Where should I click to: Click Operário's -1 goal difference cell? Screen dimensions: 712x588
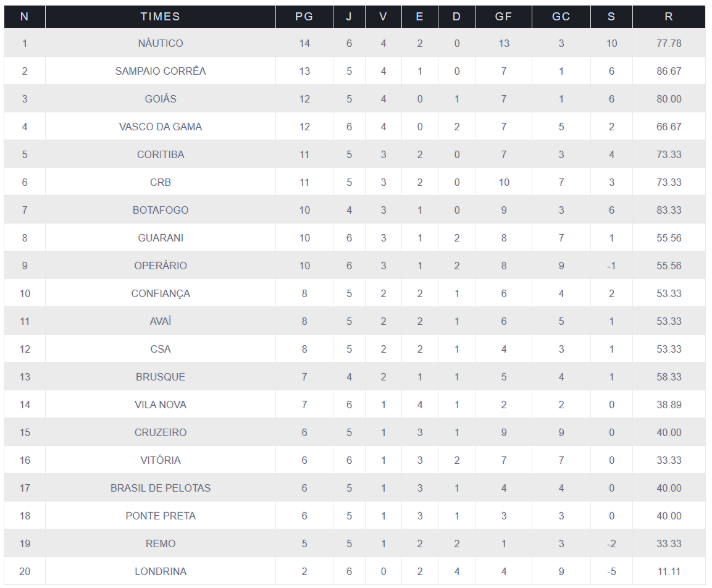(611, 266)
